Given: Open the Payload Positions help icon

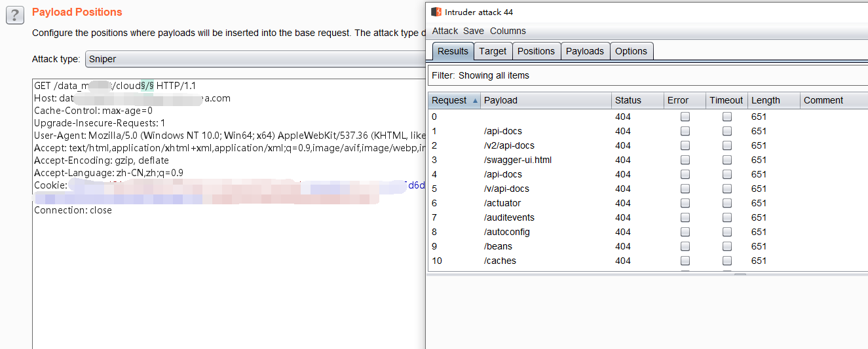Looking at the screenshot, I should coord(14,16).
